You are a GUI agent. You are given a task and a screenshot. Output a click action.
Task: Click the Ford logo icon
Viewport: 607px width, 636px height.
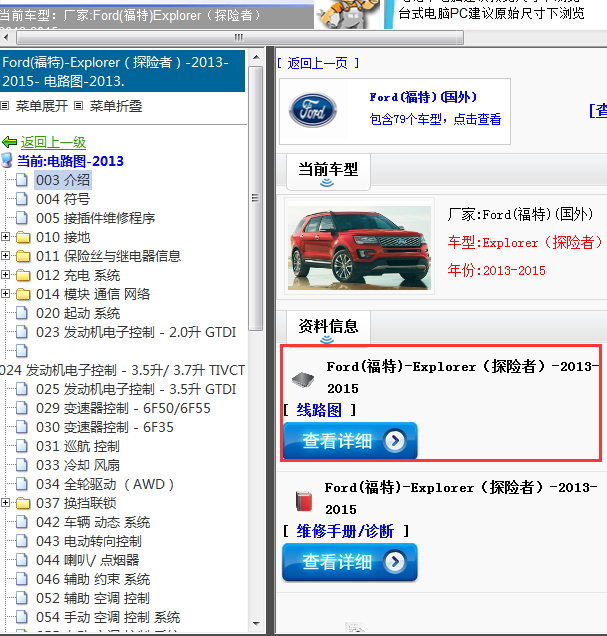313,110
